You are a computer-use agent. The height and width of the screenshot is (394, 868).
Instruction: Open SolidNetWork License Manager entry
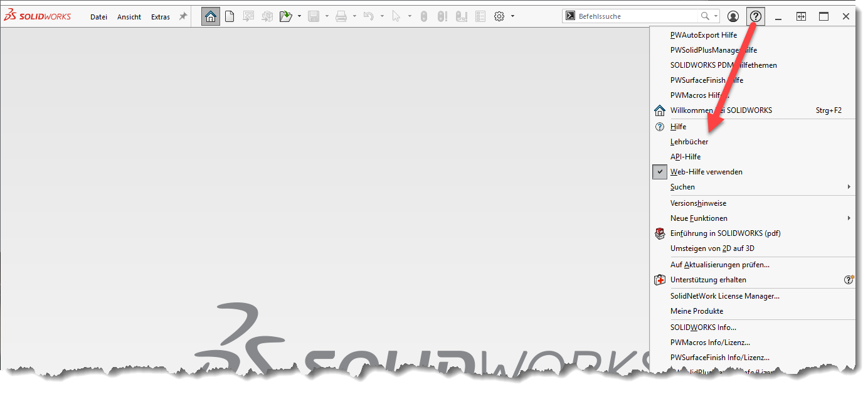point(724,296)
